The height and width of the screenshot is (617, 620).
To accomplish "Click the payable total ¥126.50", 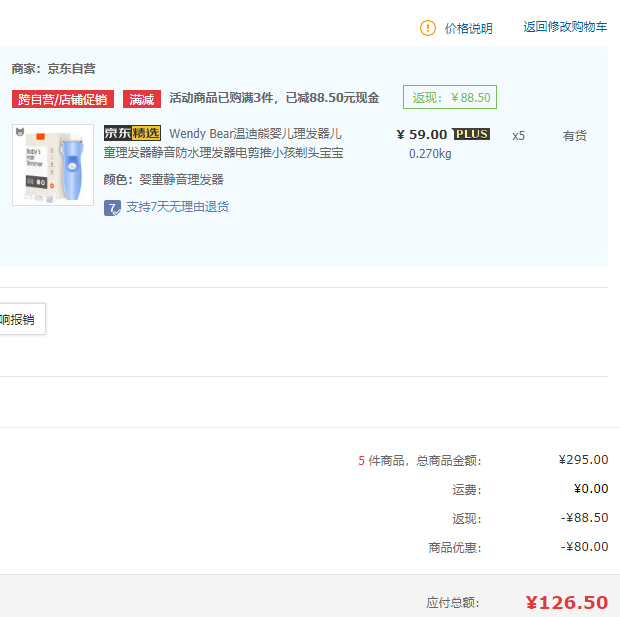I will click(567, 603).
